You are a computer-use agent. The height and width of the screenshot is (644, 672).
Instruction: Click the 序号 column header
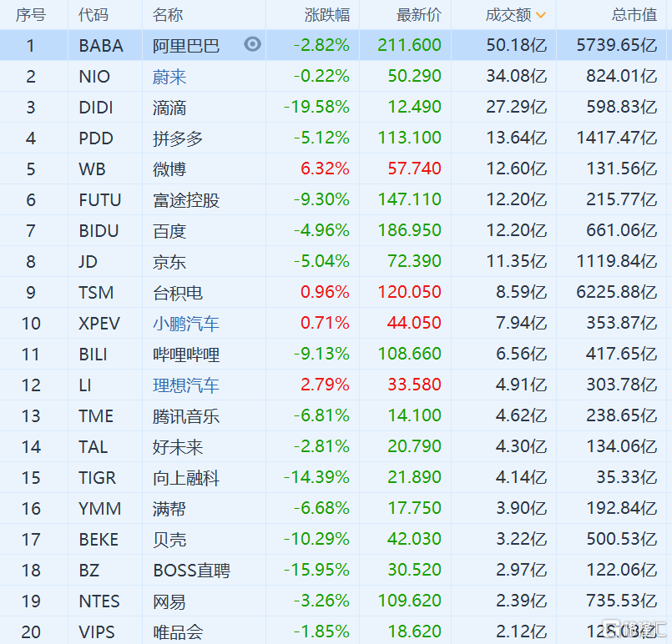click(31, 15)
